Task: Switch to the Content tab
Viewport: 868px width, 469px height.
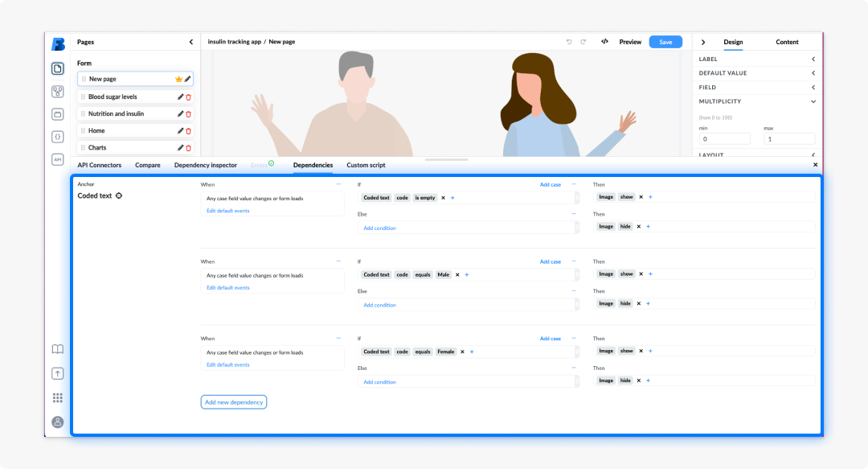Action: tap(787, 42)
